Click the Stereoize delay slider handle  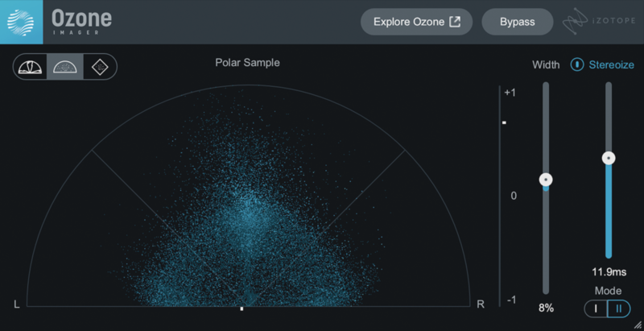click(x=609, y=158)
